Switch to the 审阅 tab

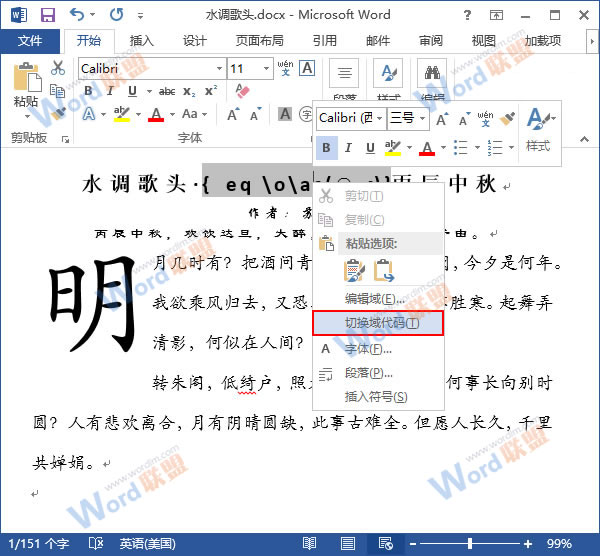click(x=431, y=41)
